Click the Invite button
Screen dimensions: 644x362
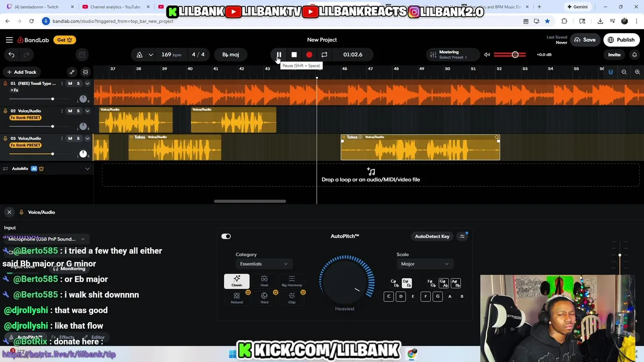[614, 54]
